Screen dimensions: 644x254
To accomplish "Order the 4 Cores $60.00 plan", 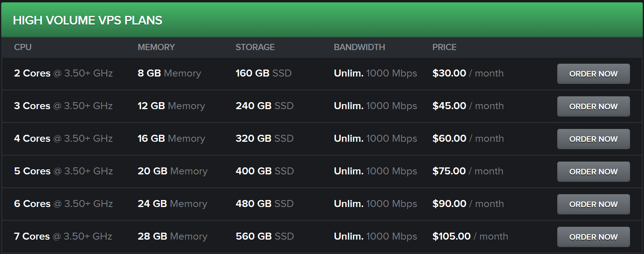I will click(593, 139).
